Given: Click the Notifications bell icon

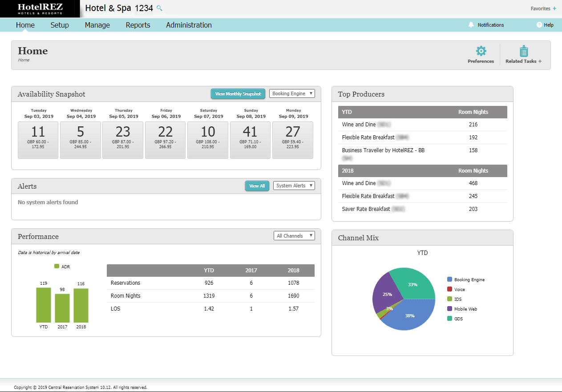Looking at the screenshot, I should [x=471, y=25].
